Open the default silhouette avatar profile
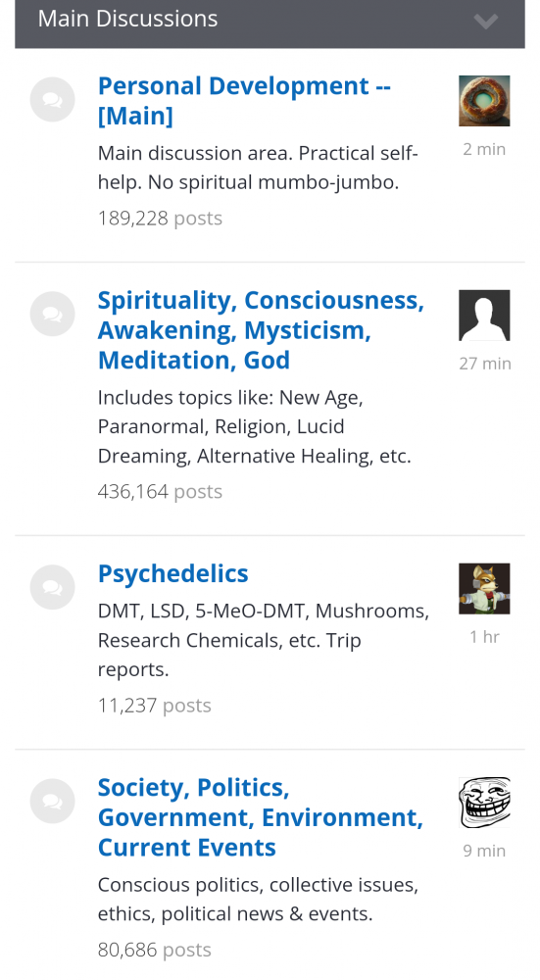This screenshot has width=540, height=980. [484, 315]
